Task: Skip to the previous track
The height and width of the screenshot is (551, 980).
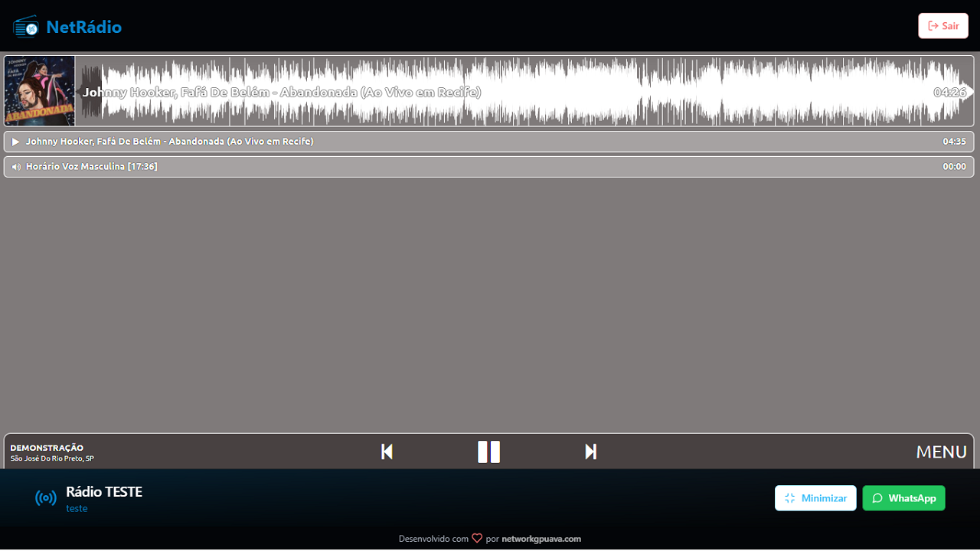Action: 387,452
